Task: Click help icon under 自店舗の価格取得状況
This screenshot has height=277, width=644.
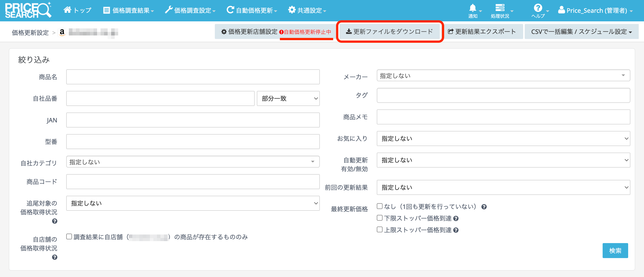Action: (x=55, y=257)
